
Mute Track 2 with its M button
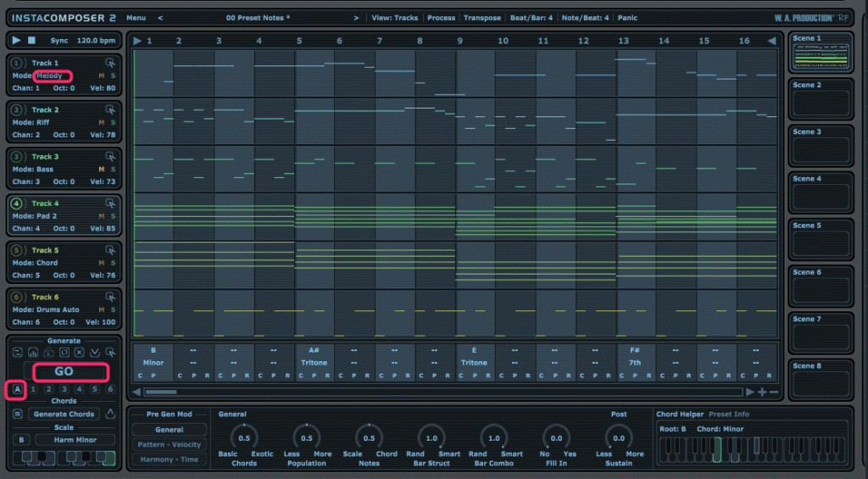[102, 122]
